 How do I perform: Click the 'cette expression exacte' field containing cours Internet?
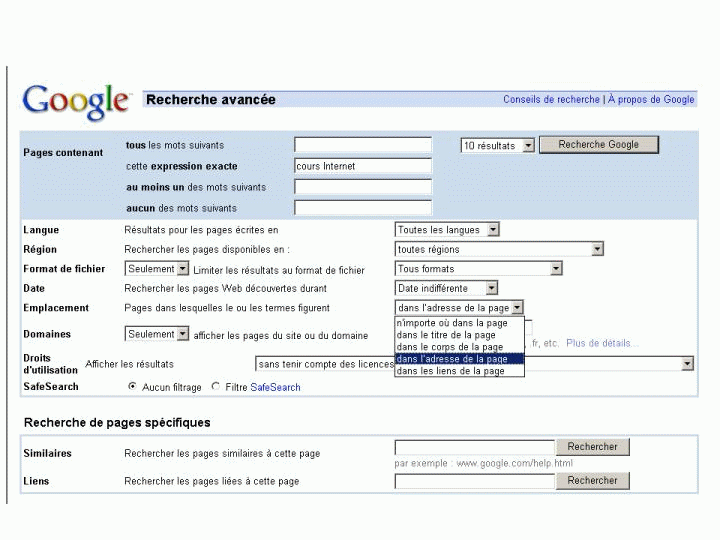[363, 166]
